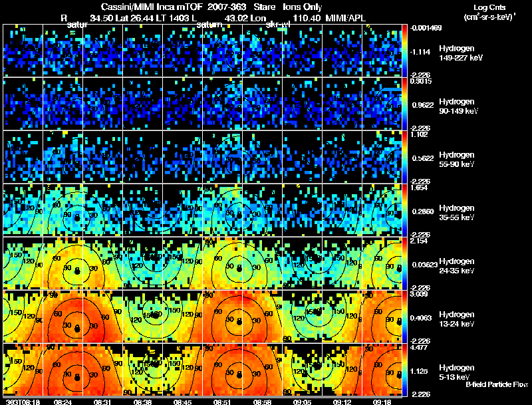Image resolution: width=532 pixels, height=405 pixels.
Task: Select the 13-24 keV image panel at 08:38
Action: tap(142, 317)
